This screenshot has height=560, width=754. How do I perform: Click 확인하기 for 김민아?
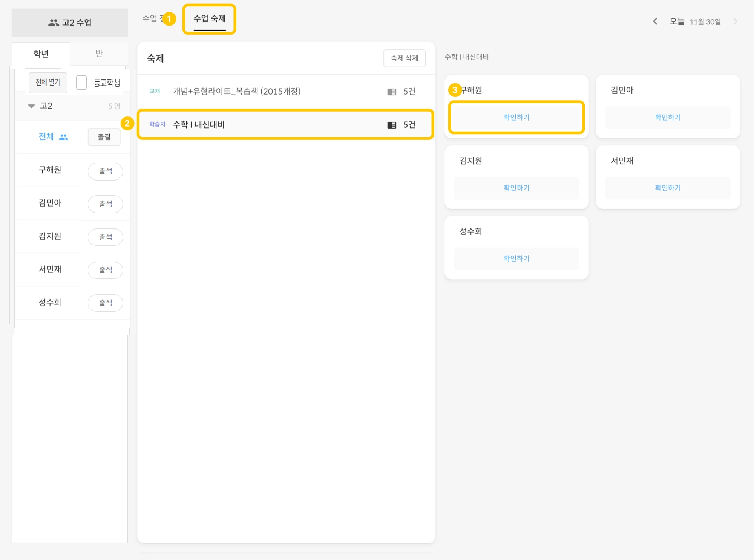pos(667,117)
